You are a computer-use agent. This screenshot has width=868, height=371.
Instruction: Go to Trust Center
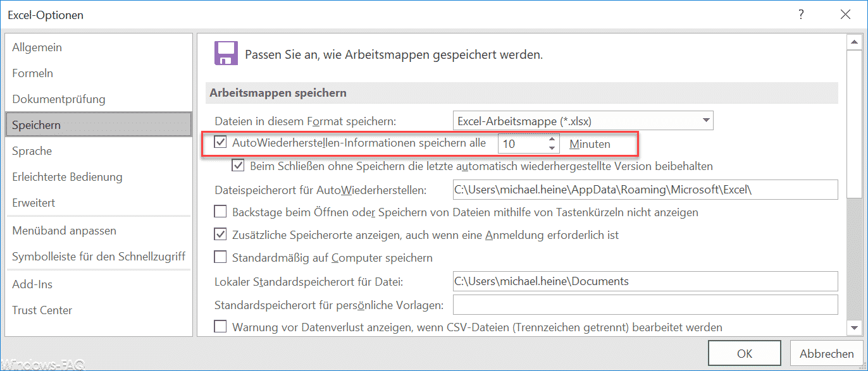point(99,310)
